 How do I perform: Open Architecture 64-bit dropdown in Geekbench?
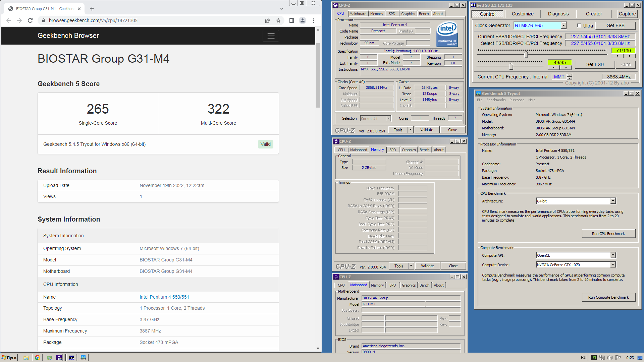[x=613, y=201]
